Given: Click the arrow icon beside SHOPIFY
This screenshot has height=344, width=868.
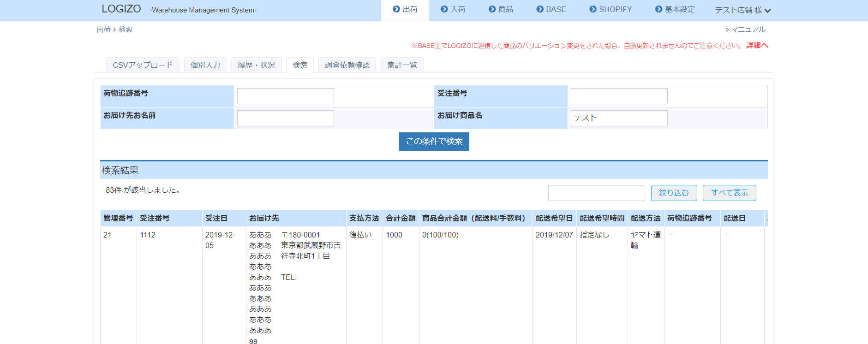Looking at the screenshot, I should click(593, 9).
